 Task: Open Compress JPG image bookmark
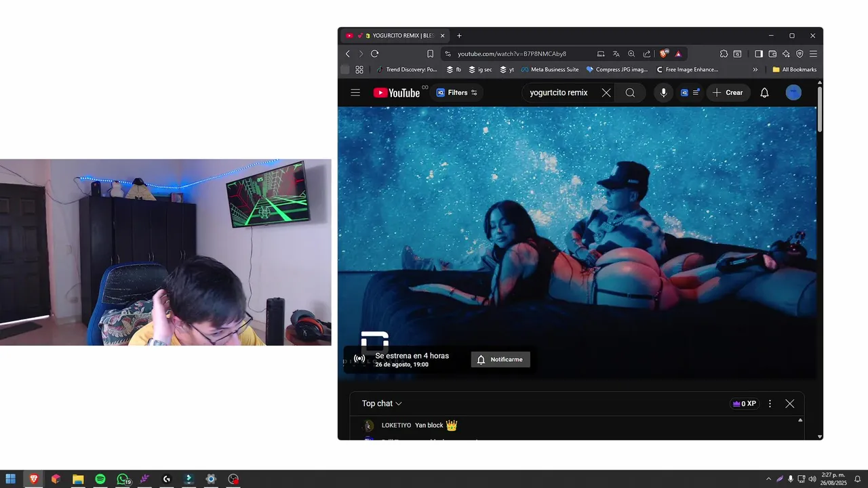coord(617,69)
